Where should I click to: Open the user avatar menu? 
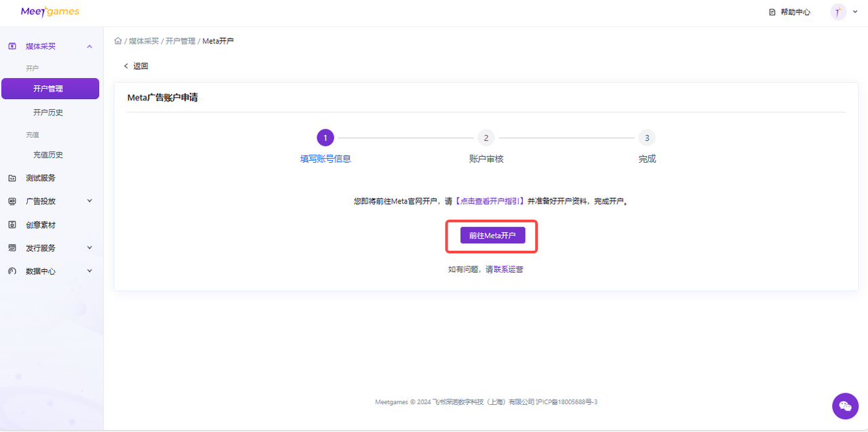coord(838,12)
